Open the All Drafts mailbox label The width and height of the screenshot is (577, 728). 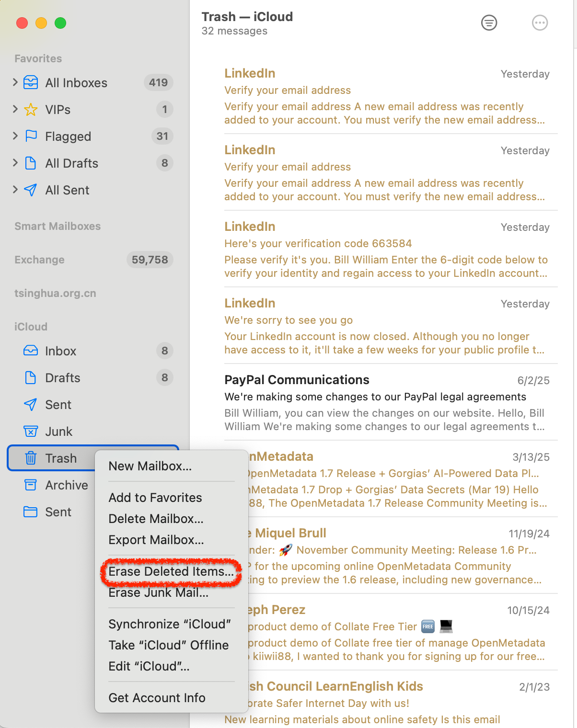tap(72, 163)
